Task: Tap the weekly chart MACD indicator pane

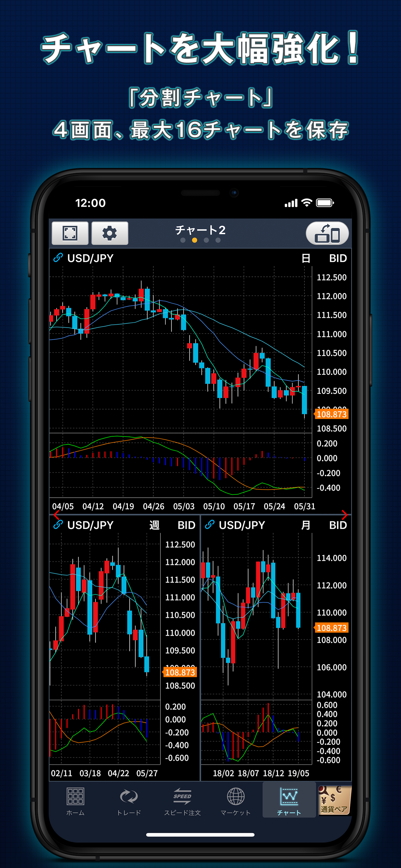Action: coord(105,732)
